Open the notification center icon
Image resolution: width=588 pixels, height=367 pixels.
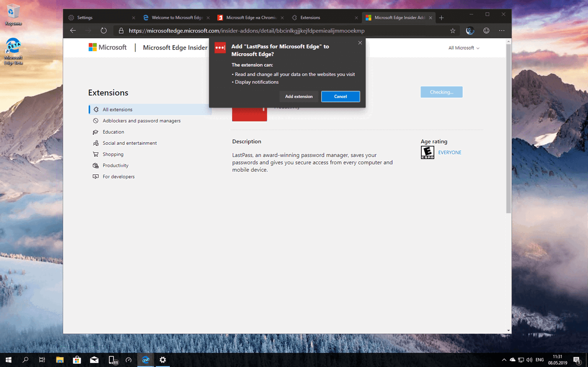(577, 360)
